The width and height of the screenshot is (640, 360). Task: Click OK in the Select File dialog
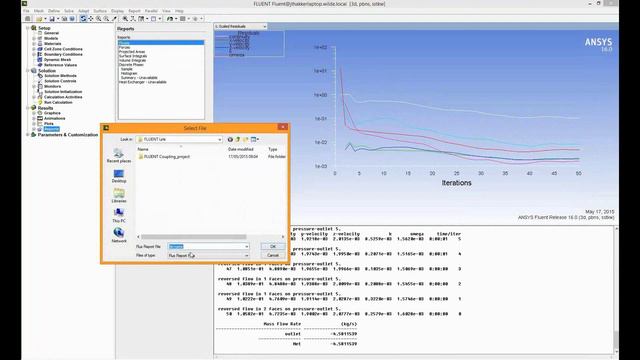(273, 247)
